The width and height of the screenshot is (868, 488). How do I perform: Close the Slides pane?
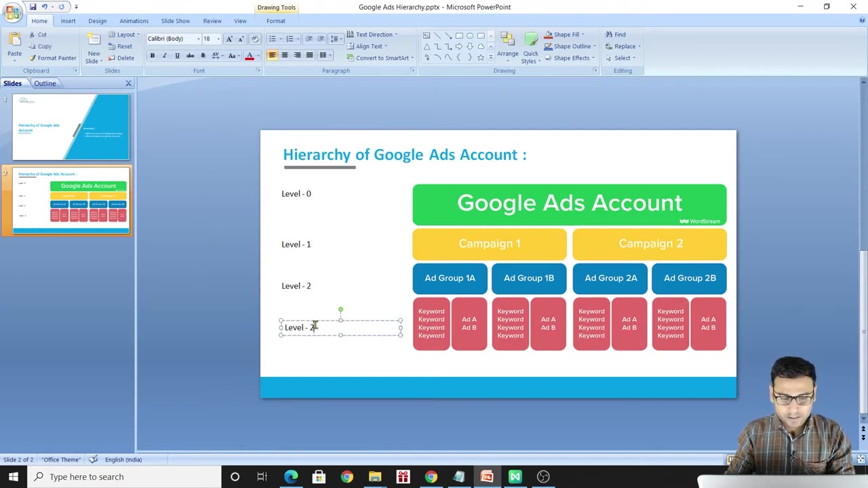pos(128,83)
